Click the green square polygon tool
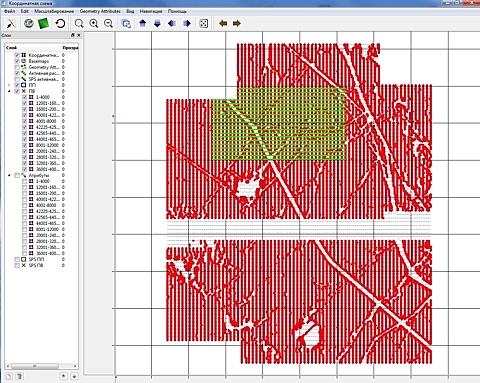The height and width of the screenshot is (383, 480). pos(44,23)
